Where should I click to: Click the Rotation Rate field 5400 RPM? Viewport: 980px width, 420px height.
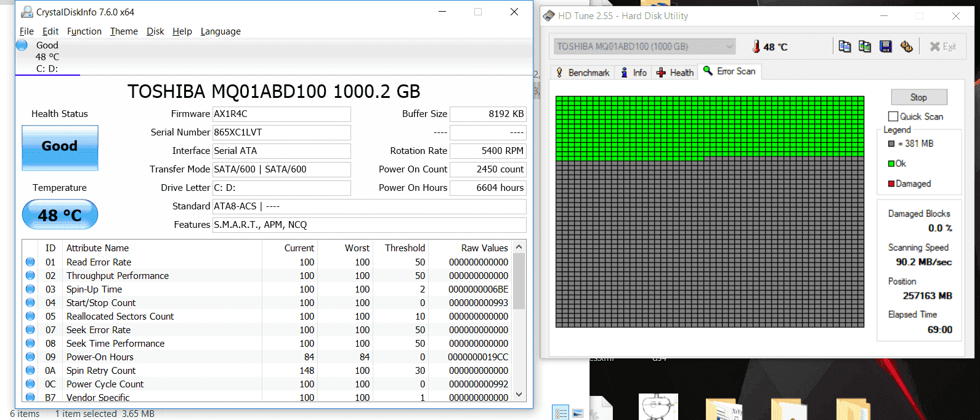[488, 151]
